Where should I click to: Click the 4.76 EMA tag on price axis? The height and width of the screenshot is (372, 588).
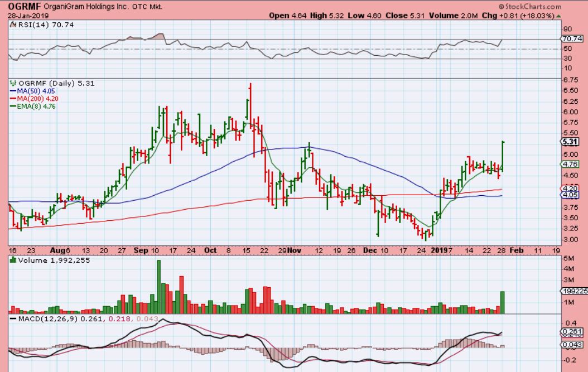point(570,165)
